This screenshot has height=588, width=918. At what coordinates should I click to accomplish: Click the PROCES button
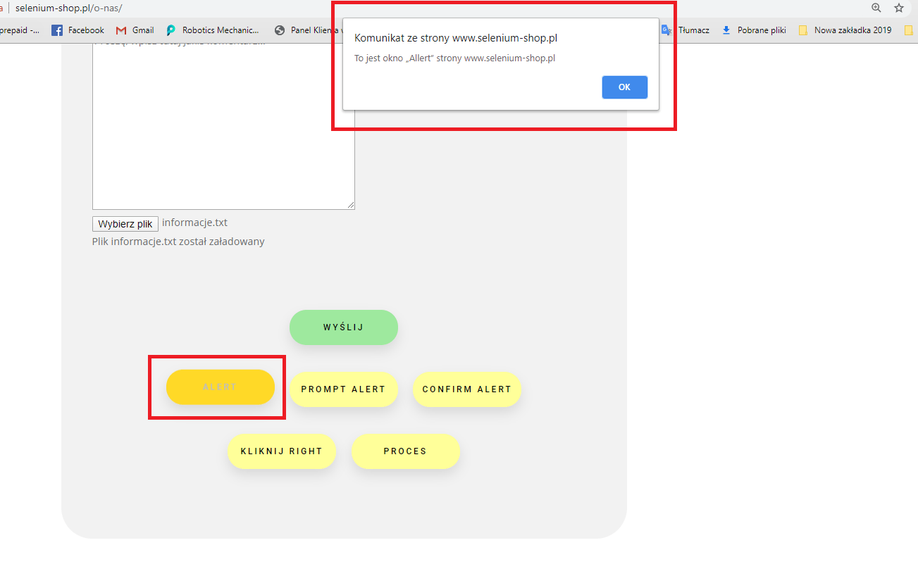(x=405, y=451)
